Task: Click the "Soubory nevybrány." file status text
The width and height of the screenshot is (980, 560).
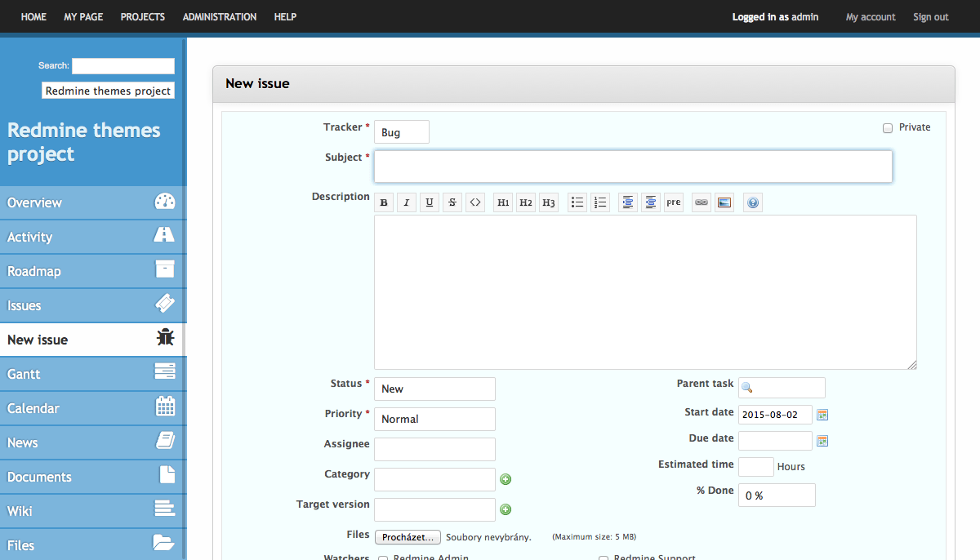Action: click(488, 537)
